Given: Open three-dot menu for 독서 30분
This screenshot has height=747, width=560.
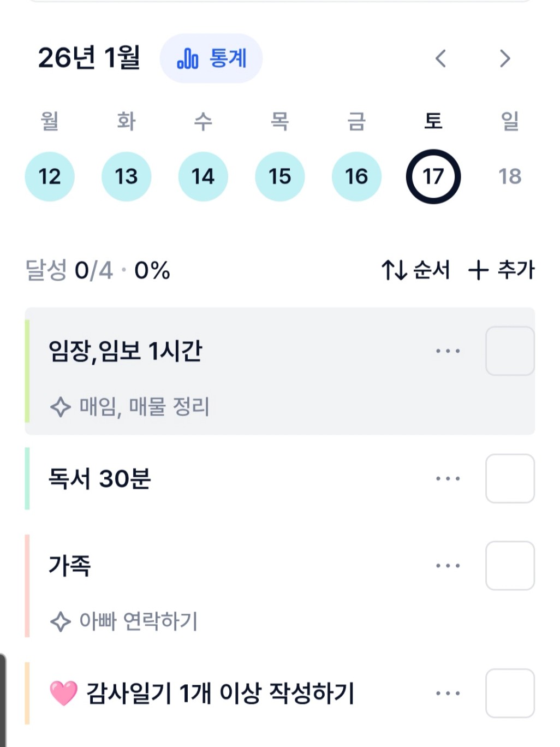Looking at the screenshot, I should 448,479.
